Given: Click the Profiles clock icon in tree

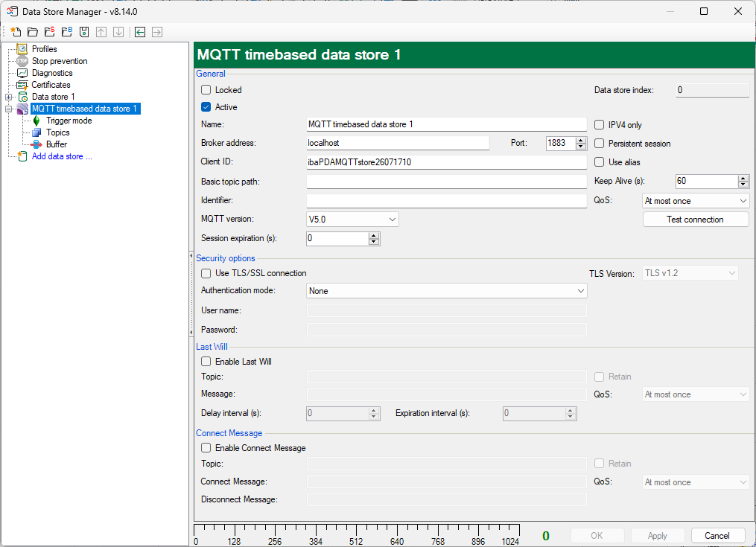Looking at the screenshot, I should coord(22,48).
